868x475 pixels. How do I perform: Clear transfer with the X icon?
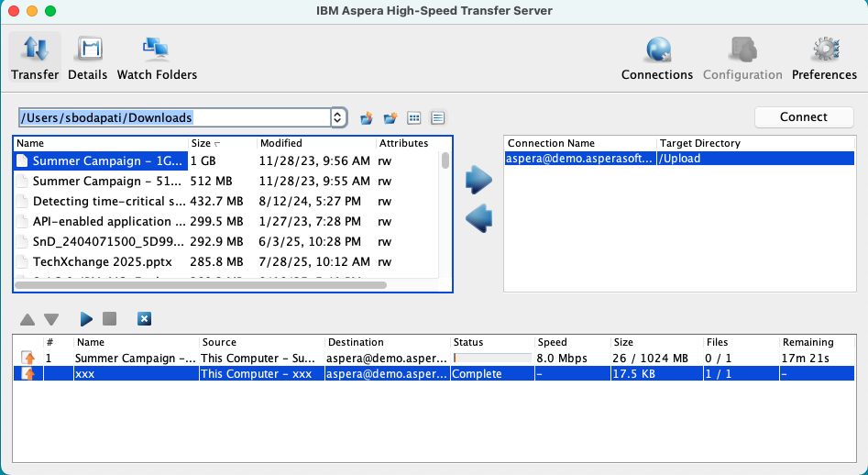(144, 319)
